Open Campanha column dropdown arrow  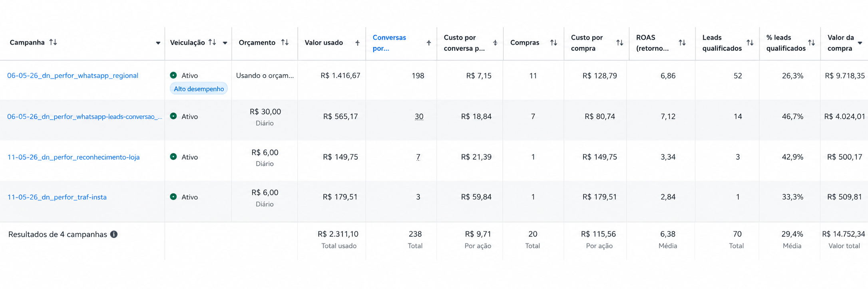pos(158,43)
